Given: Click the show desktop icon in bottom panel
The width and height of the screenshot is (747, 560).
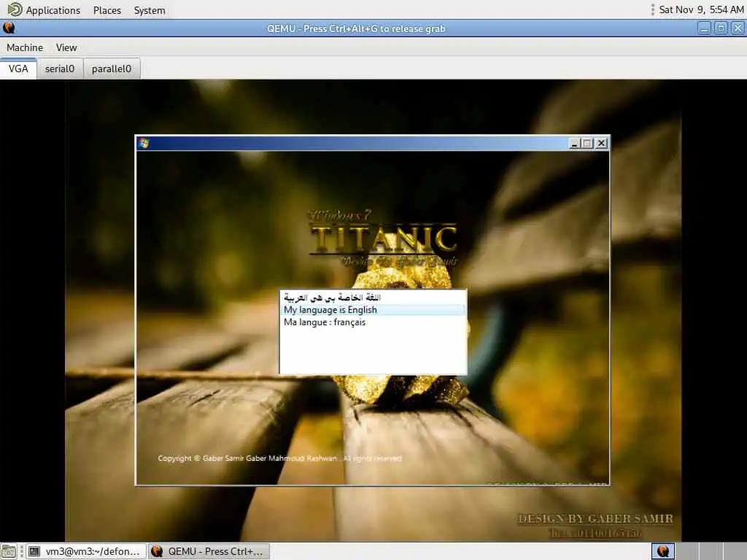Looking at the screenshot, I should (9, 551).
